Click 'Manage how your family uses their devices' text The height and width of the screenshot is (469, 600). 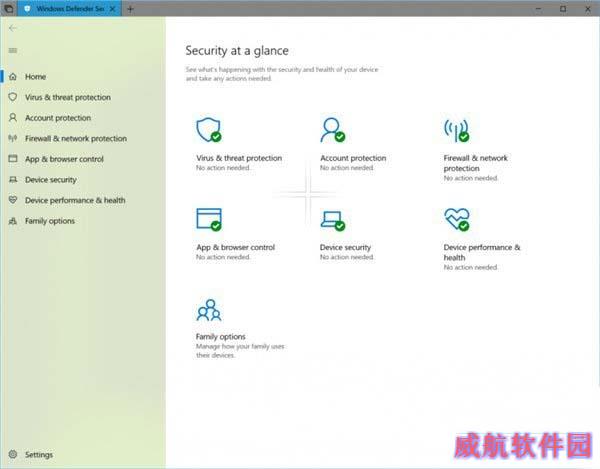click(x=240, y=350)
